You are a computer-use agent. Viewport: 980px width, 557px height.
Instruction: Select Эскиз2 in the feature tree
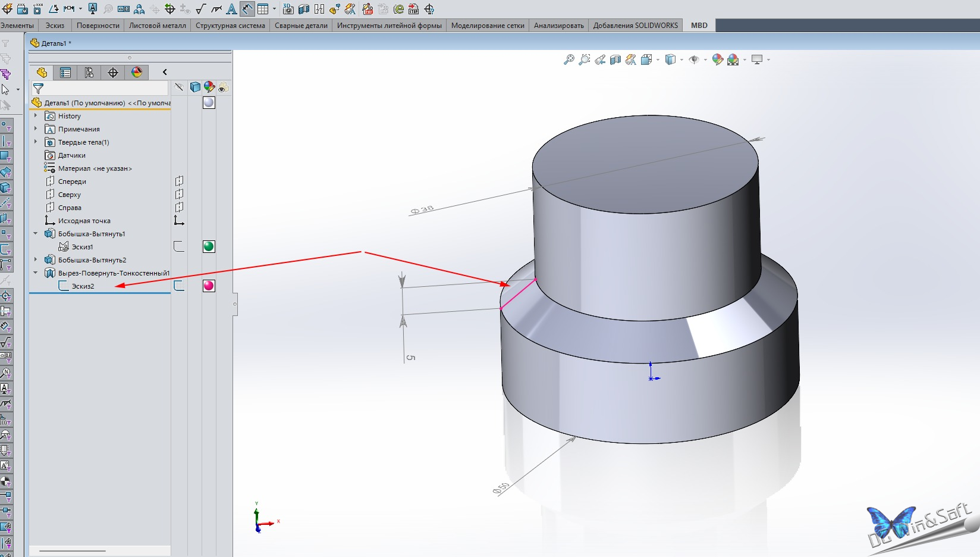[x=83, y=286]
